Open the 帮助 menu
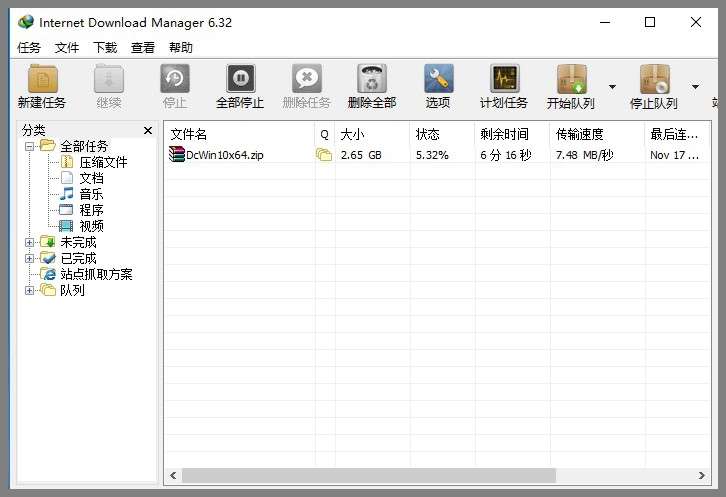This screenshot has height=497, width=726. pyautogui.click(x=181, y=47)
